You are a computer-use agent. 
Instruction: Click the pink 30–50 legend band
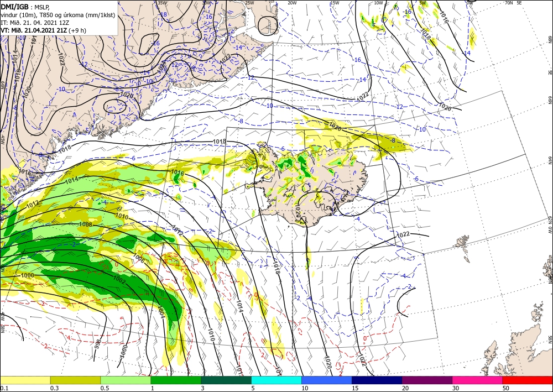(x=478, y=380)
